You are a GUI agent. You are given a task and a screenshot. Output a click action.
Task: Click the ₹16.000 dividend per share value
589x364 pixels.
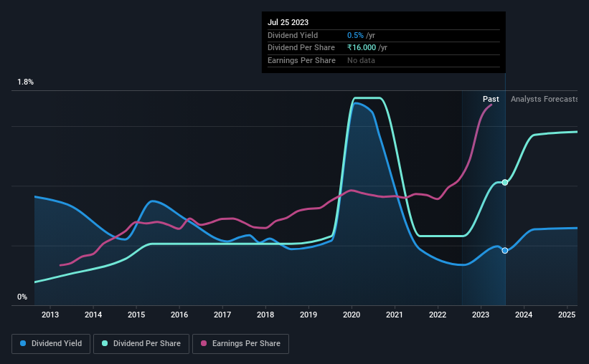pos(362,48)
